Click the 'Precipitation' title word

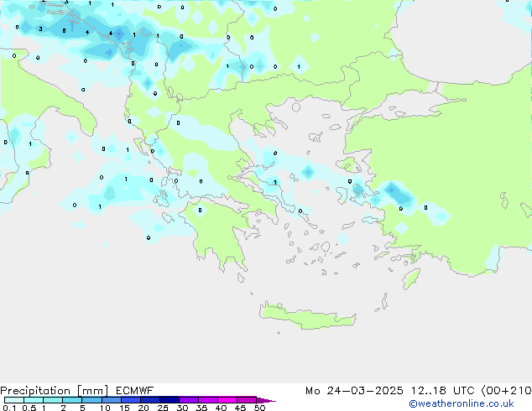(35, 391)
